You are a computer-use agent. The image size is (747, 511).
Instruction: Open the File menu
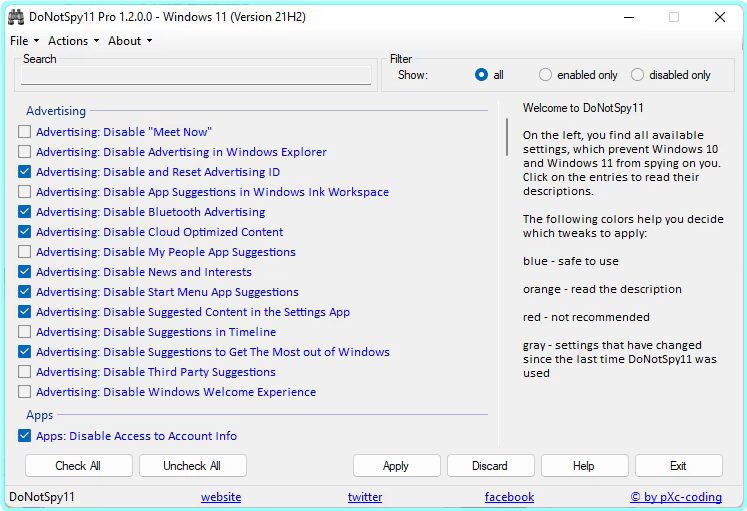(x=24, y=41)
